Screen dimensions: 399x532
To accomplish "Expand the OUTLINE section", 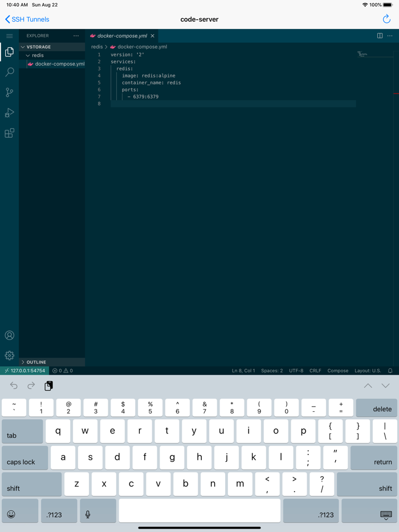I will [x=52, y=362].
